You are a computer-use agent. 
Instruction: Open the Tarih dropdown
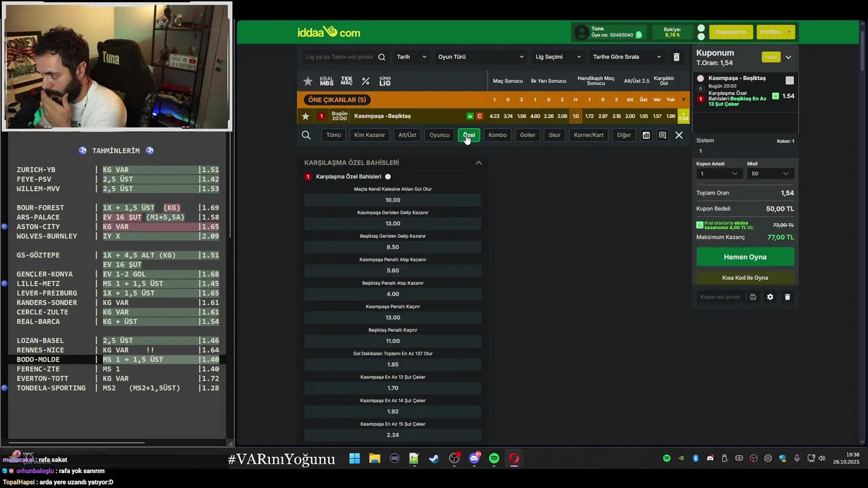[x=411, y=57]
